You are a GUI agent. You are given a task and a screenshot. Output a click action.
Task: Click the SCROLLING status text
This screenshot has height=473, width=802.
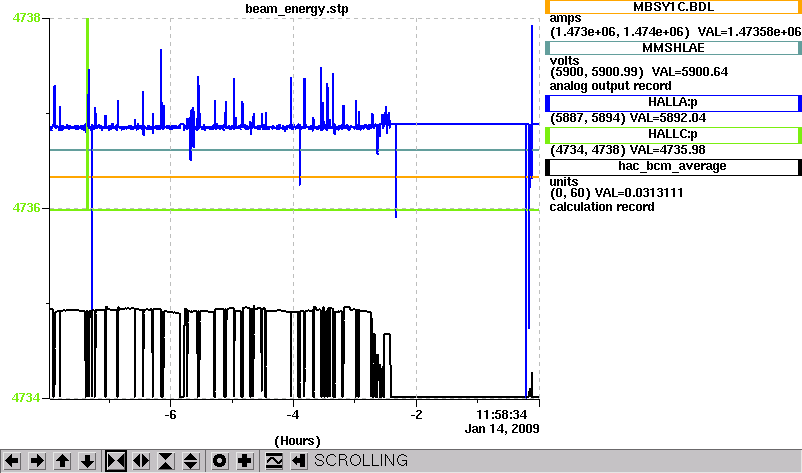[361, 461]
